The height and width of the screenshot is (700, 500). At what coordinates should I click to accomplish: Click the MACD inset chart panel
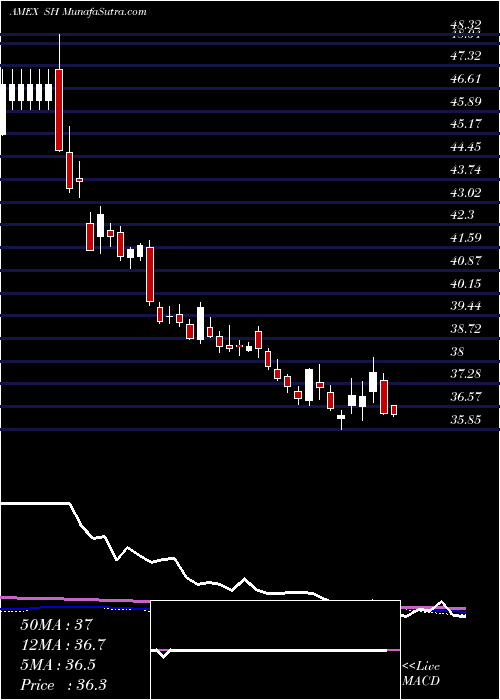(275, 650)
